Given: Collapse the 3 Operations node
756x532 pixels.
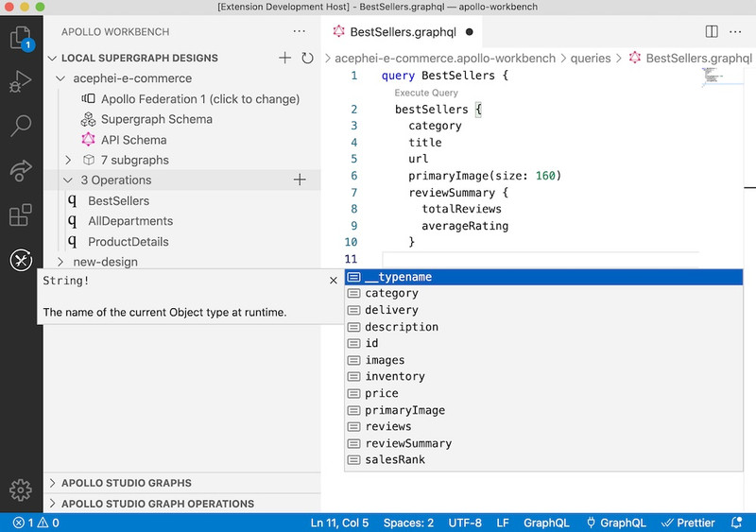Looking at the screenshot, I should [68, 180].
